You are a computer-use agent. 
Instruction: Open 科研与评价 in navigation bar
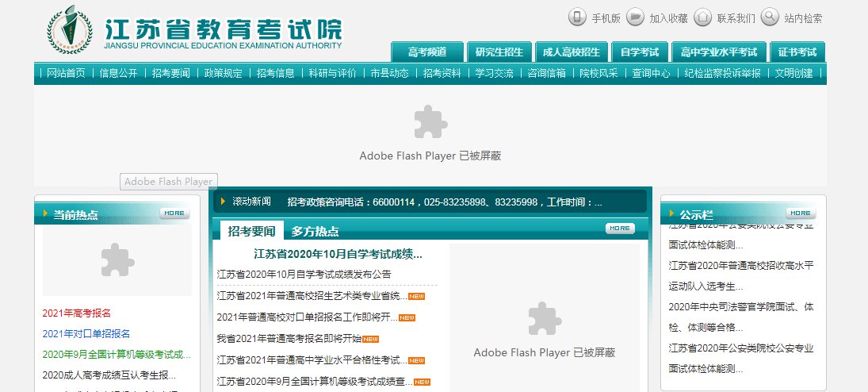[x=333, y=73]
